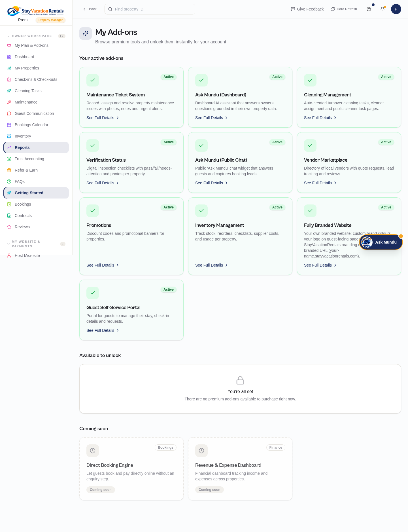408x532 pixels.
Task: Go Back using the header button
Action: [x=90, y=9]
